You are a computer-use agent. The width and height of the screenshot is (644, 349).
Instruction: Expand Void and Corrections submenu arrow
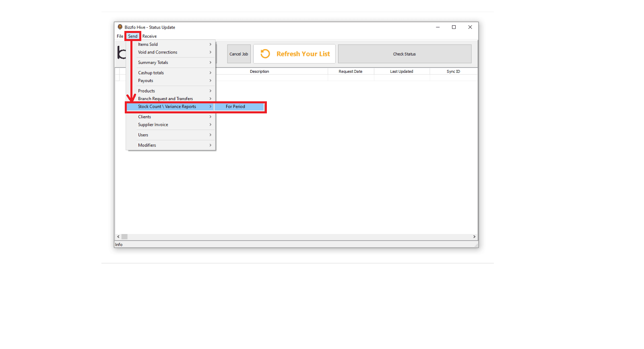[210, 52]
